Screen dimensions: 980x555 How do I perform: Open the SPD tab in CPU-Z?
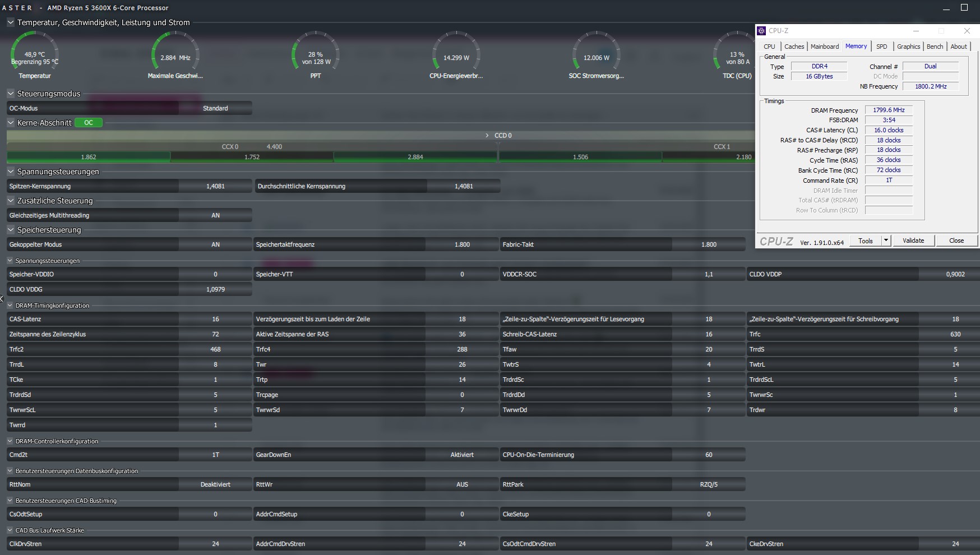(x=882, y=47)
